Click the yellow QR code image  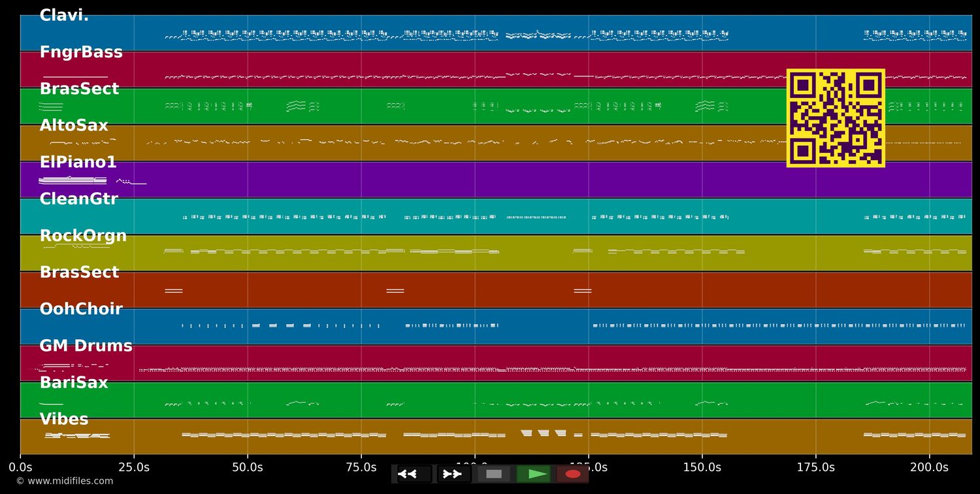(x=836, y=118)
